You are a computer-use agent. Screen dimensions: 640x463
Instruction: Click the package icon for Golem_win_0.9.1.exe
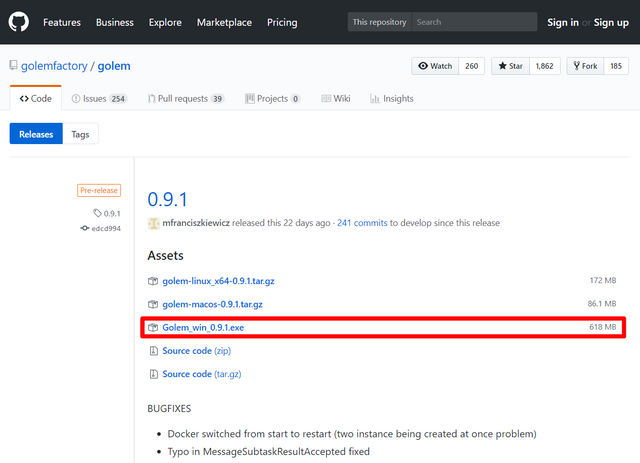(x=153, y=327)
